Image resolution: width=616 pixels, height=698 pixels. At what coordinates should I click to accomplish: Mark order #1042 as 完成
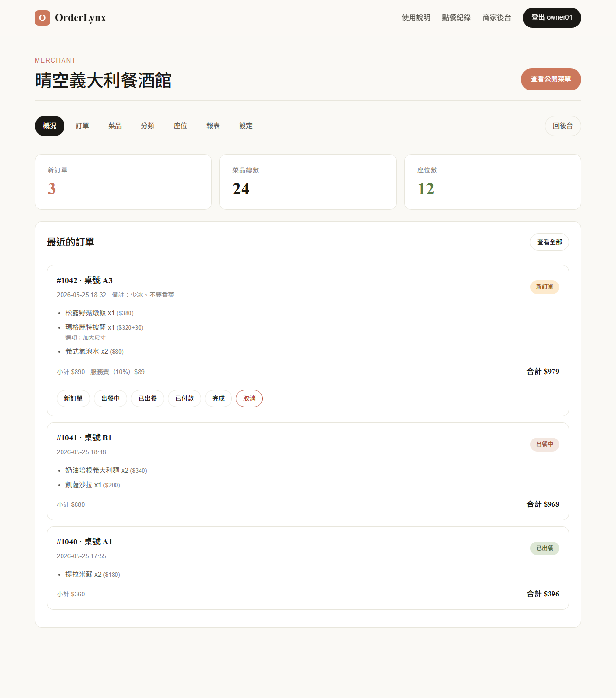[x=218, y=399]
